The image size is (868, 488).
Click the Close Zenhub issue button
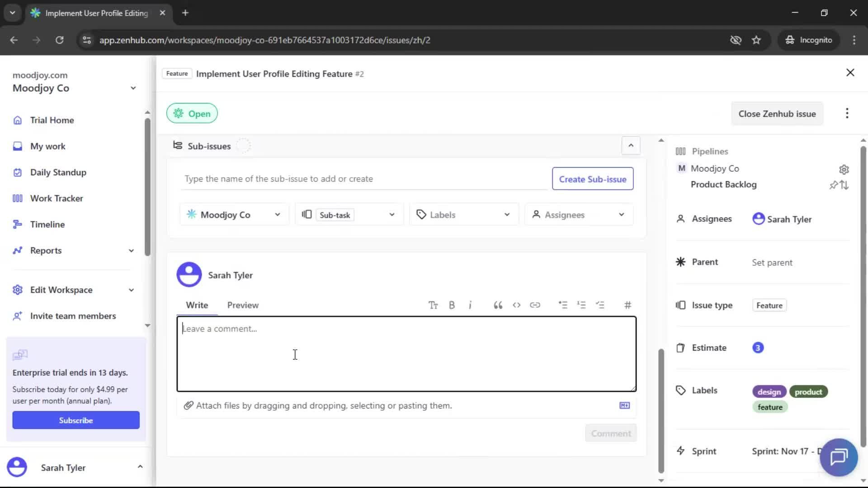tap(777, 113)
